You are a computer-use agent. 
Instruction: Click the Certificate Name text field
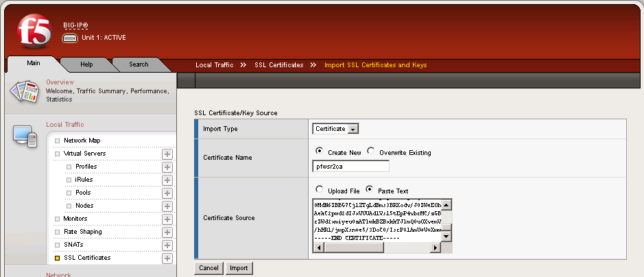click(350, 166)
